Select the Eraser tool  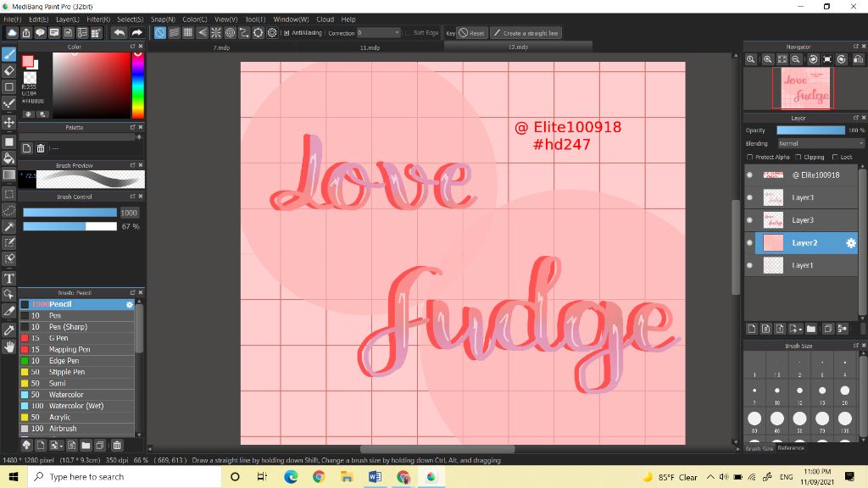8,70
